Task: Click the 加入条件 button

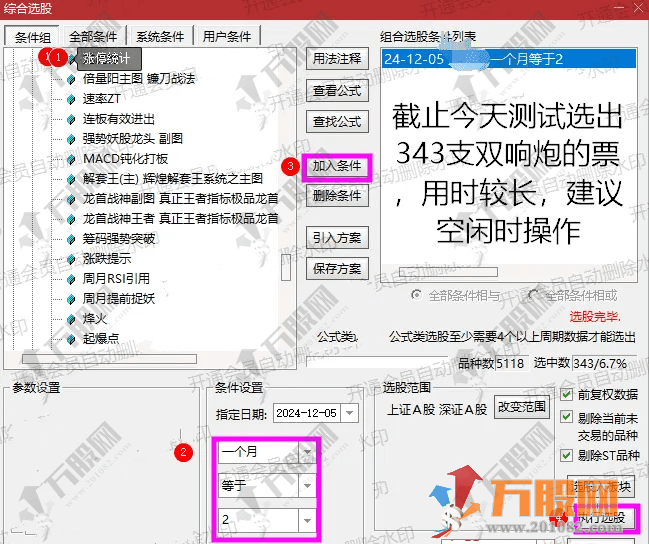Action: [x=337, y=166]
